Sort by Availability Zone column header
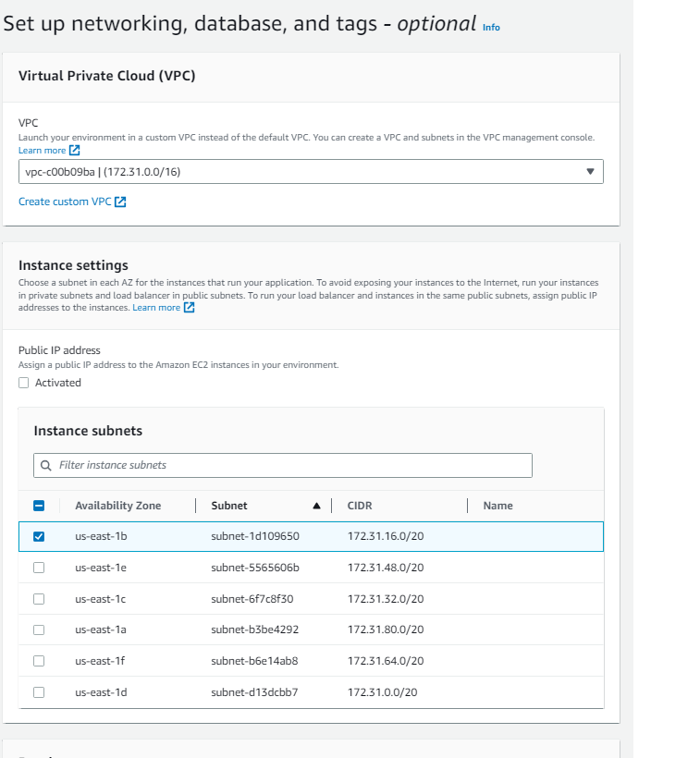Image resolution: width=700 pixels, height=758 pixels. click(117, 506)
